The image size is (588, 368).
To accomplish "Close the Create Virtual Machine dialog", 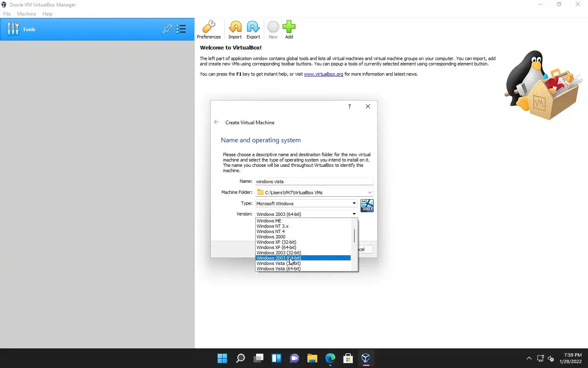I will coord(368,106).
